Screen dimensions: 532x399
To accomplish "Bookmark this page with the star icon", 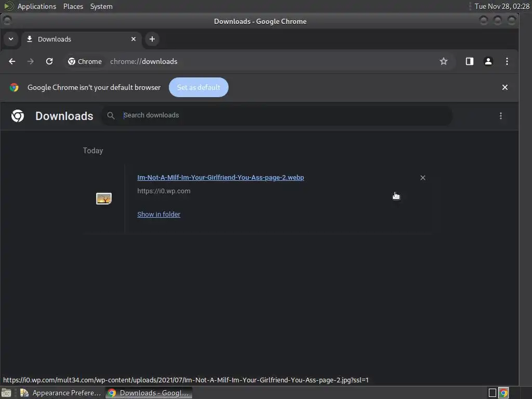I will pyautogui.click(x=444, y=61).
